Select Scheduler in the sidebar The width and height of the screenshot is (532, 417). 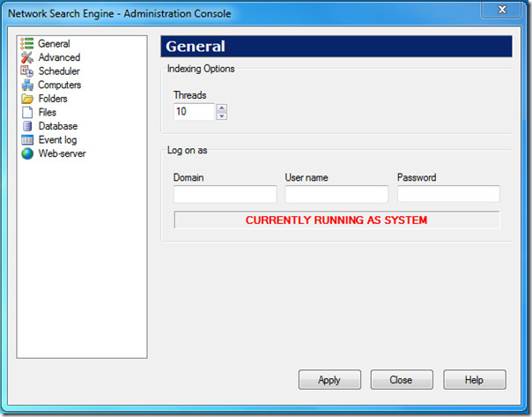point(59,71)
